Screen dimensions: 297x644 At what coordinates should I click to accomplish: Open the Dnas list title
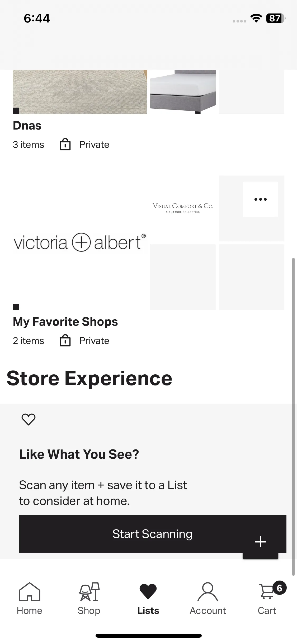pyautogui.click(x=27, y=126)
